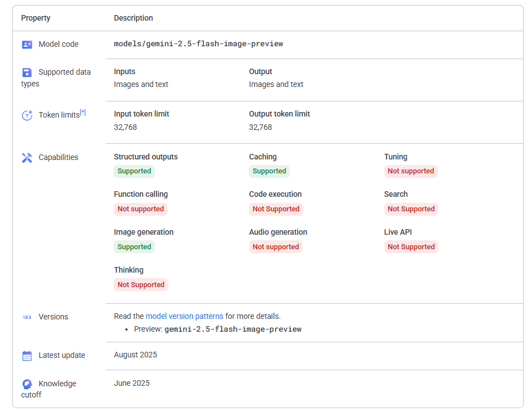The width and height of the screenshot is (532, 412).
Task: Click the Not Supported badge under Live API
Action: pyautogui.click(x=411, y=247)
